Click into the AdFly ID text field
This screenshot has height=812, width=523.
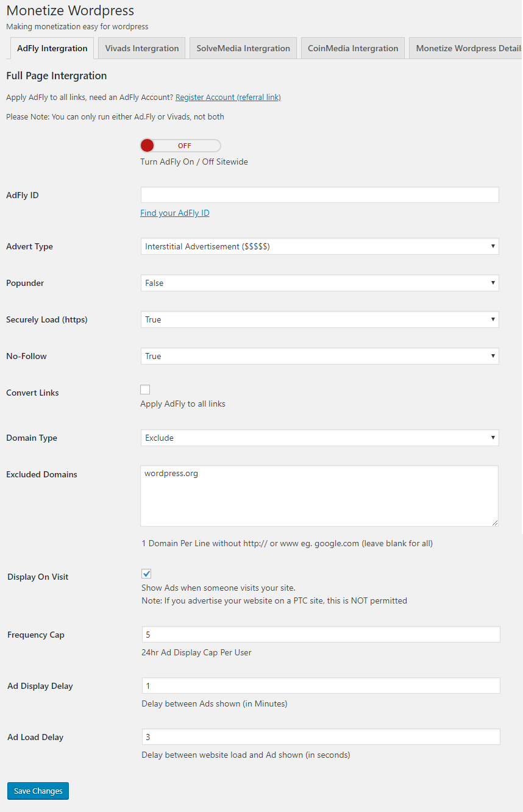click(319, 195)
